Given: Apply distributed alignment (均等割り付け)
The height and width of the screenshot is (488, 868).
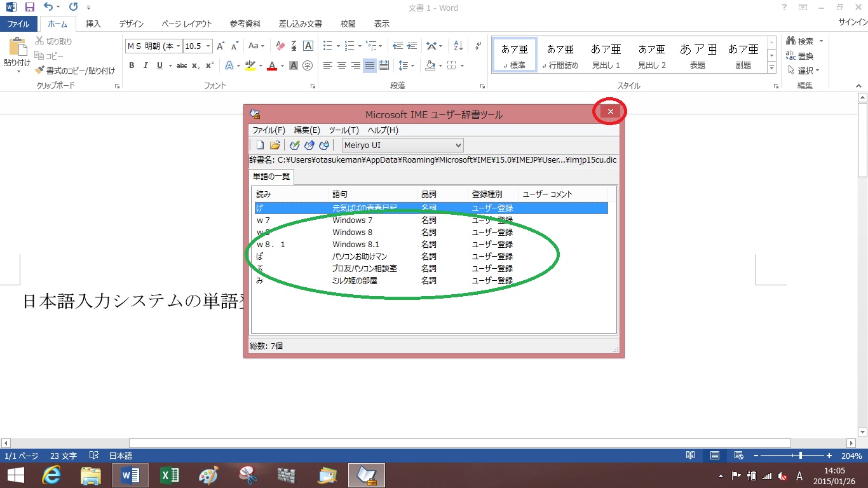Looking at the screenshot, I should 384,65.
